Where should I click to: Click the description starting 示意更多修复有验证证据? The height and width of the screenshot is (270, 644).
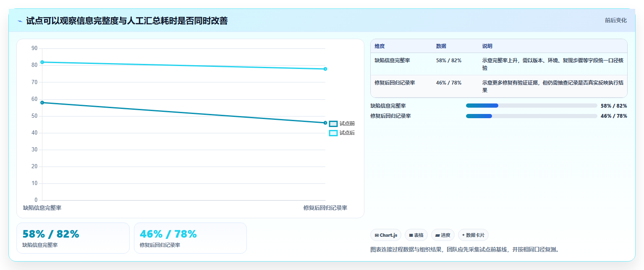[552, 86]
